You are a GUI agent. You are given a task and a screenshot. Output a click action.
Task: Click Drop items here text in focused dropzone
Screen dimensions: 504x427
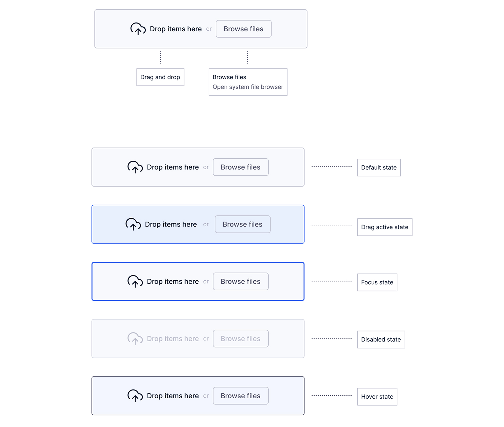(x=173, y=281)
